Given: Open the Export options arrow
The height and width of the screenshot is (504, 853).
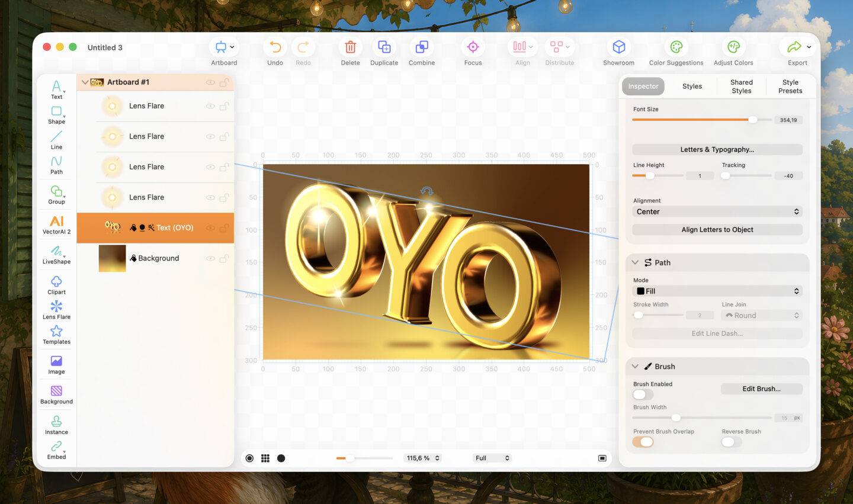Looking at the screenshot, I should pyautogui.click(x=809, y=47).
